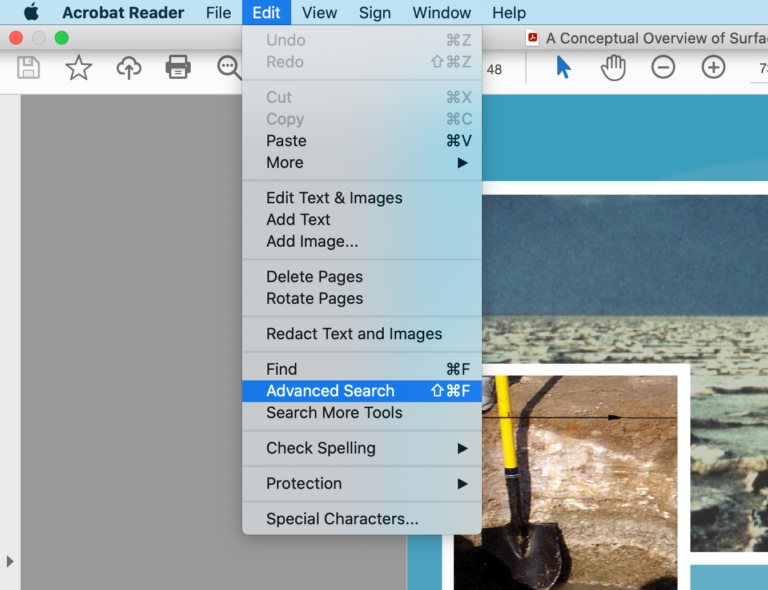Open the Apple menu
Viewport: 768px width, 590px height.
pos(31,13)
